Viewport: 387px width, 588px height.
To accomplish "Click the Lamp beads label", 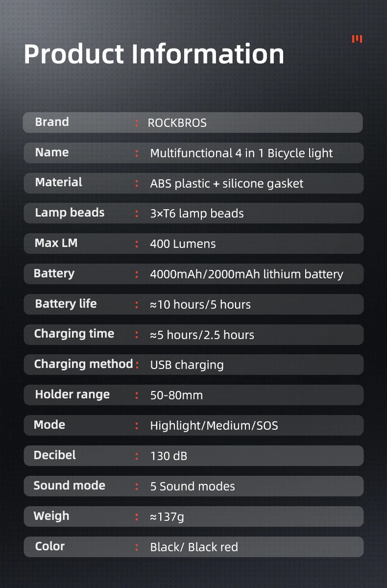I will pyautogui.click(x=70, y=213).
